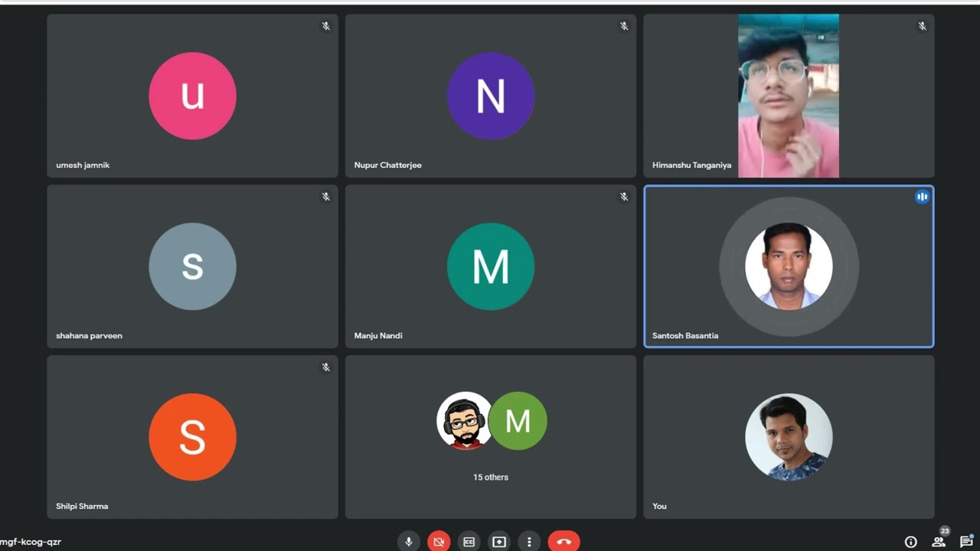Click the cartoon avatar in others tile
The image size is (980, 551).
pos(463,421)
